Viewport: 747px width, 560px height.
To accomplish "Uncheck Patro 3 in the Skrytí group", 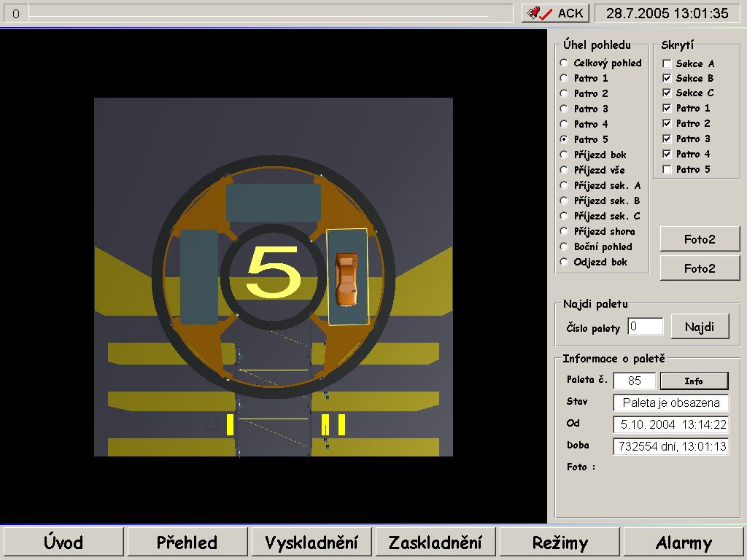I will (667, 139).
